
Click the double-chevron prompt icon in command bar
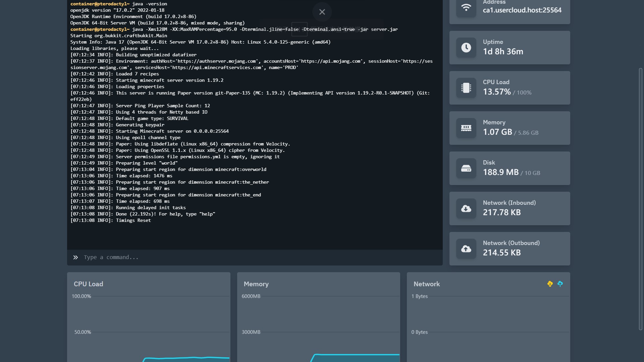75,257
